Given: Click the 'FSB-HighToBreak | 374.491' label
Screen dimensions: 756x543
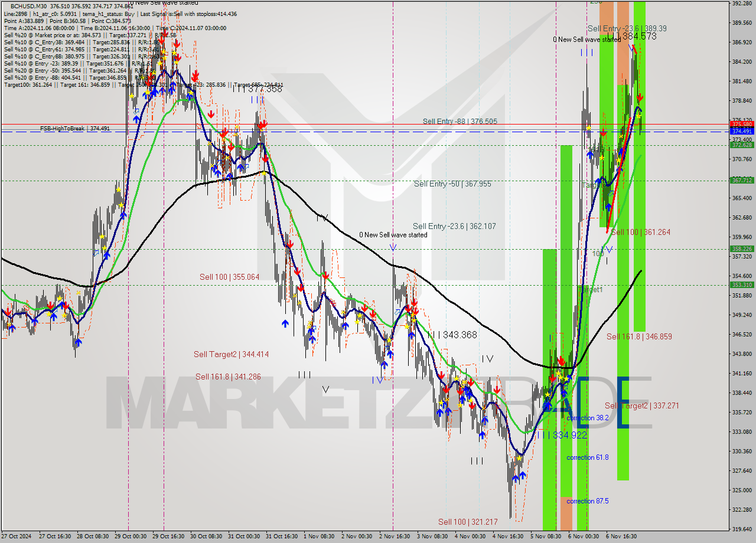Looking at the screenshot, I should 75,128.
